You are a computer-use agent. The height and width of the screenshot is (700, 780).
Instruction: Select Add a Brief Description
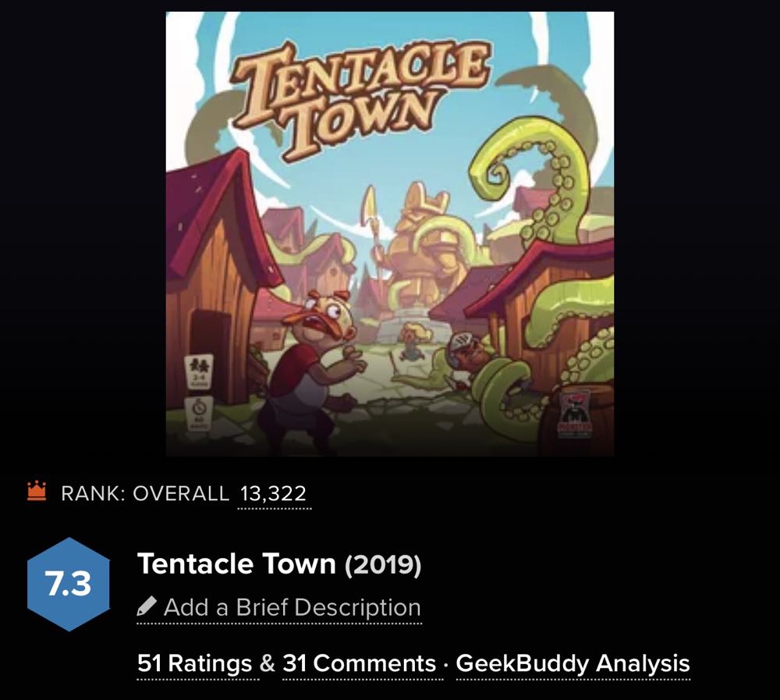click(x=292, y=607)
